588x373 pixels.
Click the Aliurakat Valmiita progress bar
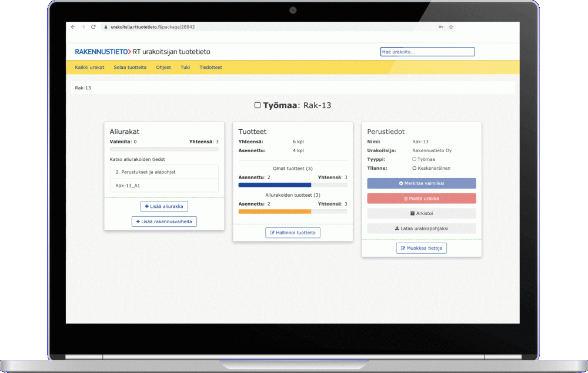pyautogui.click(x=164, y=149)
